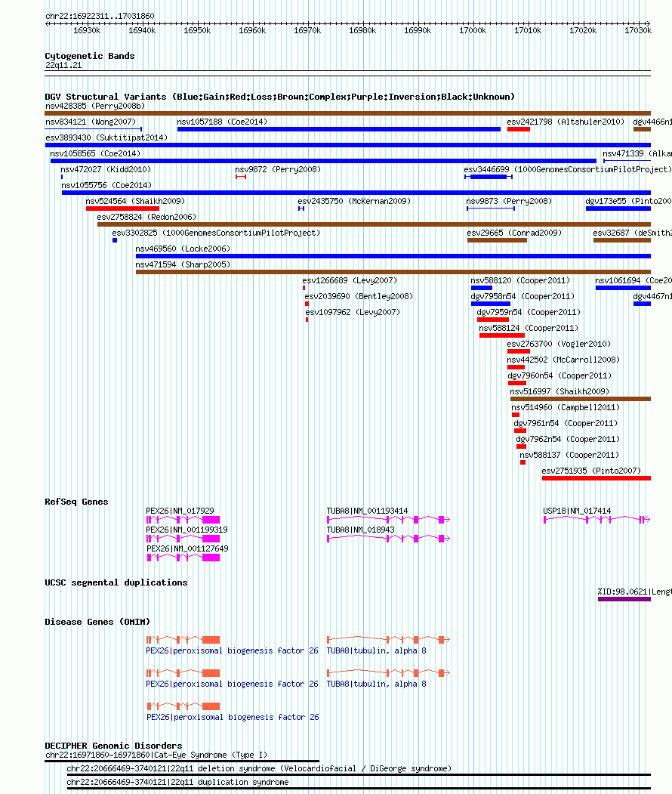
Task: Select dgv7959n54 (Cooper2011) red bar
Action: click(493, 320)
